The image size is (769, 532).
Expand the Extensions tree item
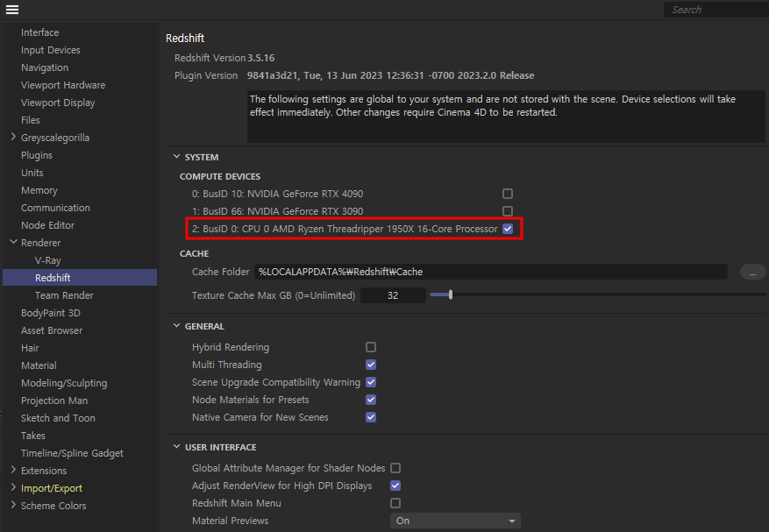(13, 470)
